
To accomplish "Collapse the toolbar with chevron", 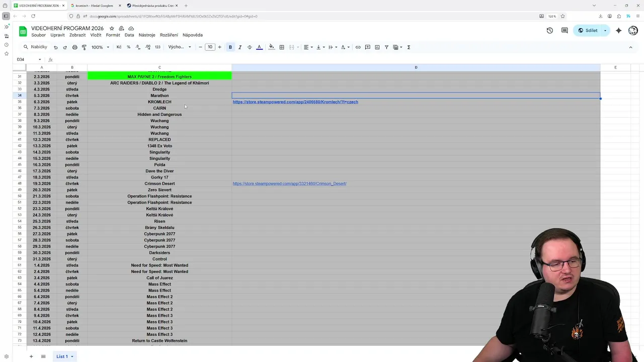I will pyautogui.click(x=630, y=47).
